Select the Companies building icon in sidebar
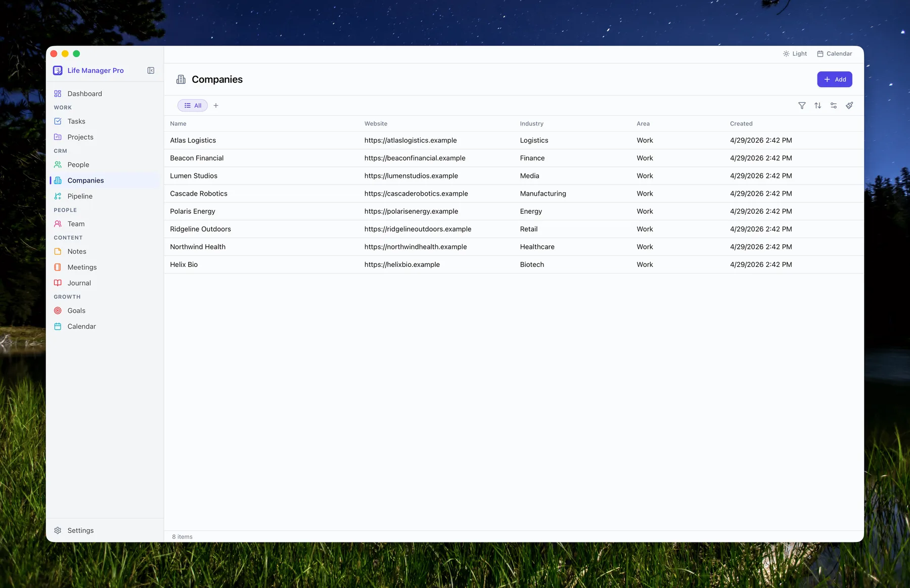910x588 pixels. (58, 180)
